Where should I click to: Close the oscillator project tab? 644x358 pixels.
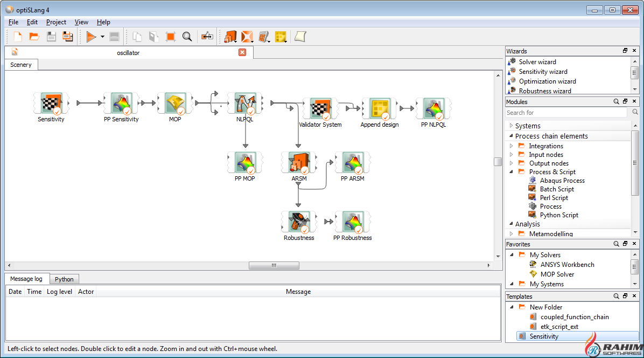(x=242, y=52)
